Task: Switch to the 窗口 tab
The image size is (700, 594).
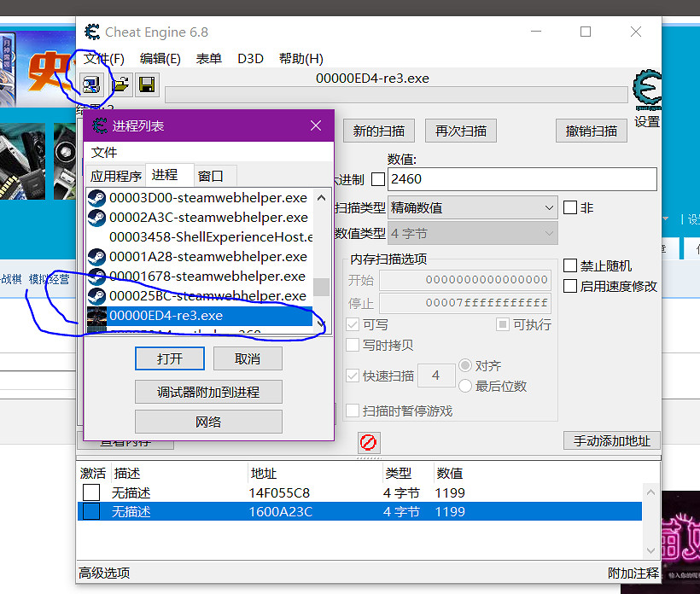Action: (x=211, y=176)
